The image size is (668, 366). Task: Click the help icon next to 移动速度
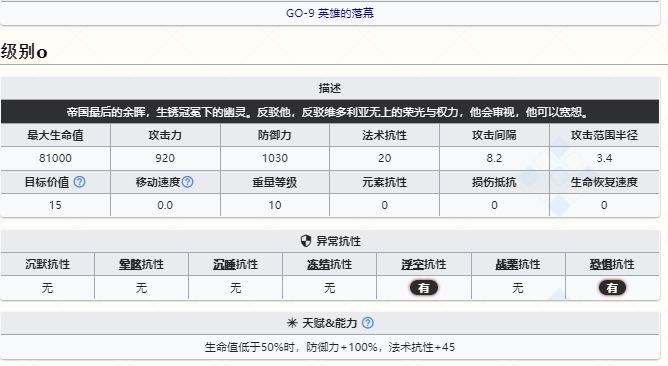click(x=187, y=182)
